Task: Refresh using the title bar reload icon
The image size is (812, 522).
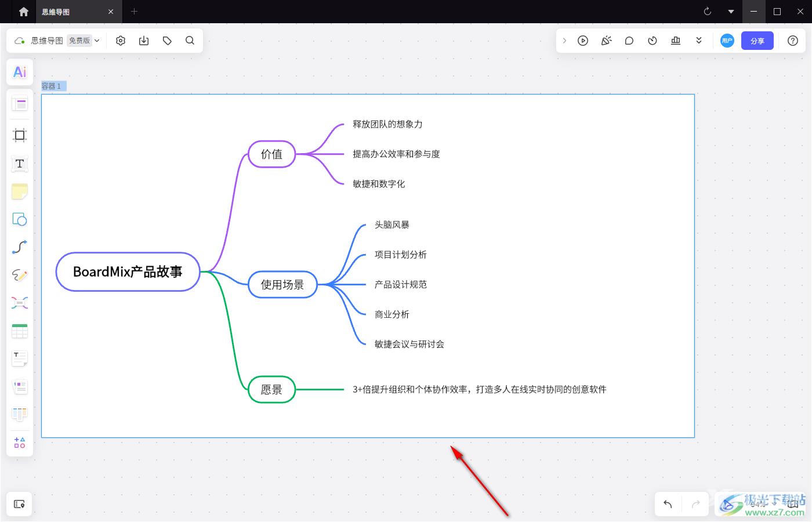Action: point(708,12)
